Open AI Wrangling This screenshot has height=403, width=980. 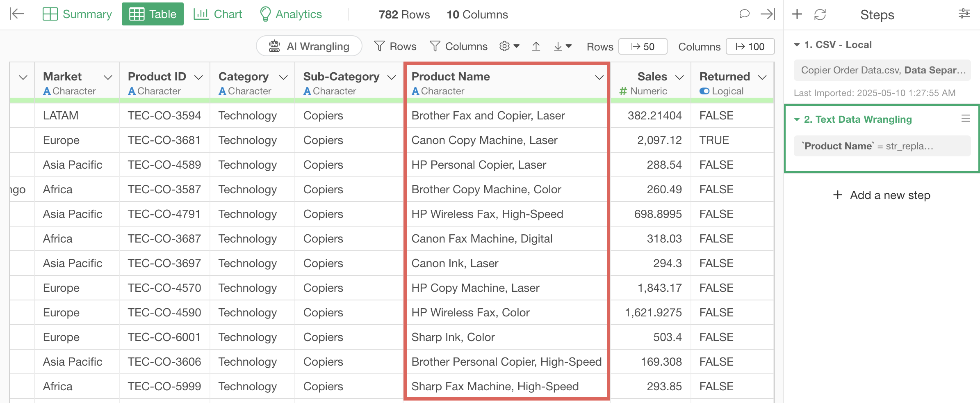click(x=309, y=46)
